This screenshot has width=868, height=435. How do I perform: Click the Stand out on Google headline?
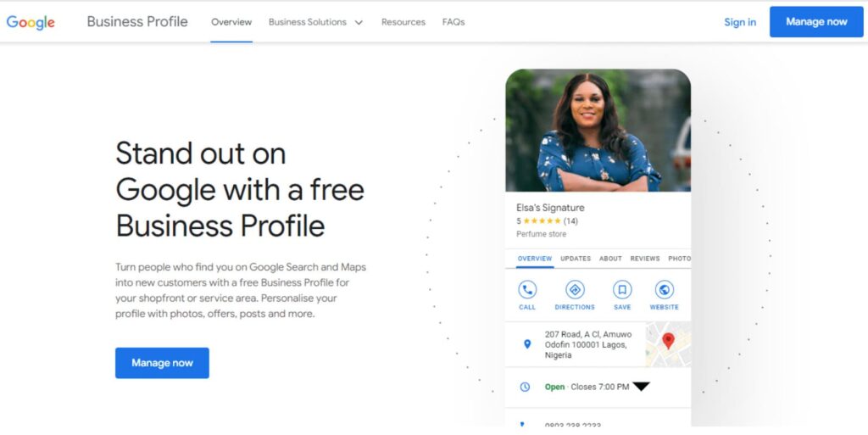coord(240,190)
